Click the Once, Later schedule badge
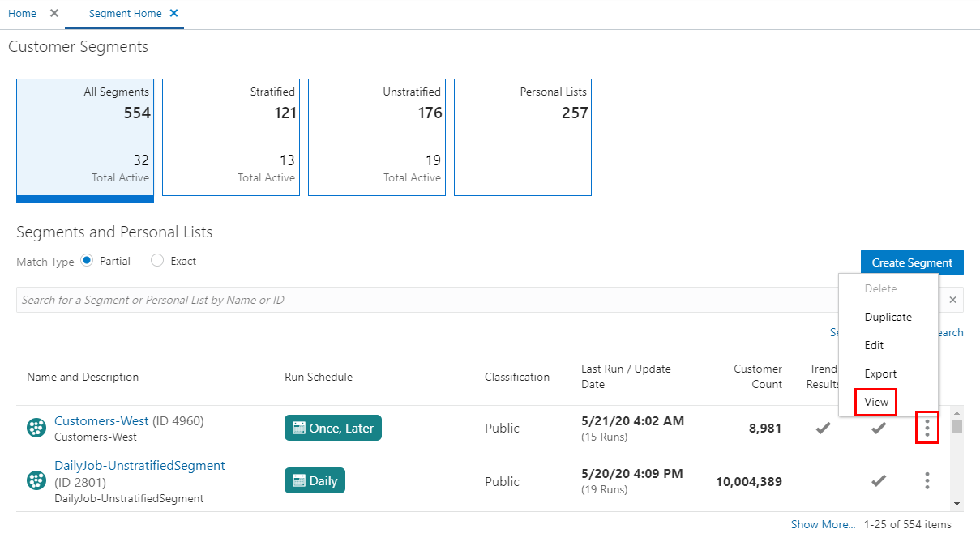 pos(333,428)
